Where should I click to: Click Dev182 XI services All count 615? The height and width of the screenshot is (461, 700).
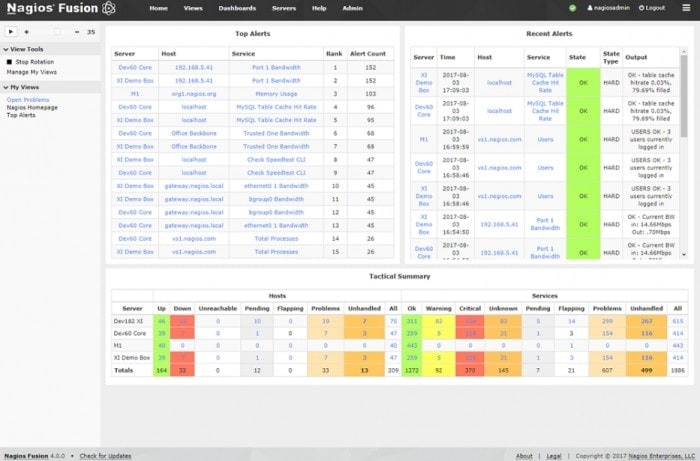pos(678,321)
